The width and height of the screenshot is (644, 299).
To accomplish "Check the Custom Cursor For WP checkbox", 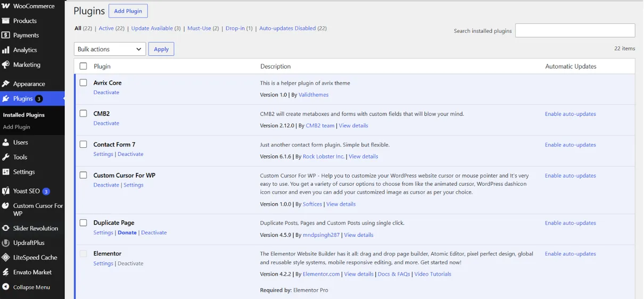I will (x=83, y=175).
